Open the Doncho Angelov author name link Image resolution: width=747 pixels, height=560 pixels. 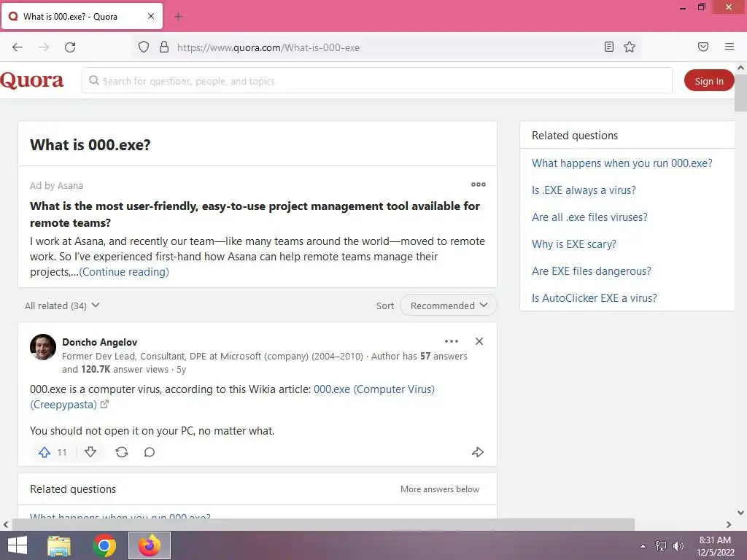tap(99, 342)
